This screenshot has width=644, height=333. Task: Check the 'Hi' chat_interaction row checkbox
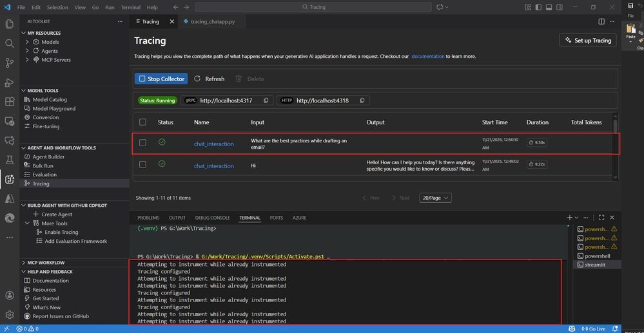point(142,164)
